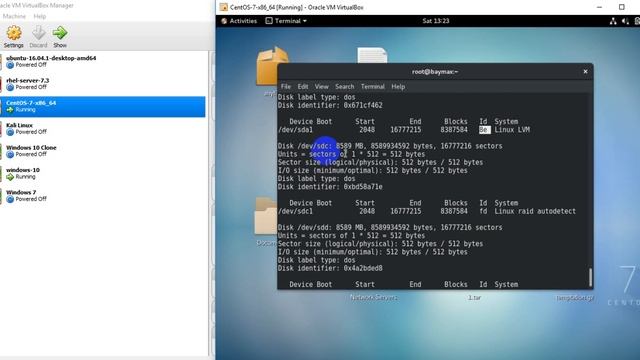The width and height of the screenshot is (640, 360).
Task: Select the Windows 7 VM
Action: [103, 196]
